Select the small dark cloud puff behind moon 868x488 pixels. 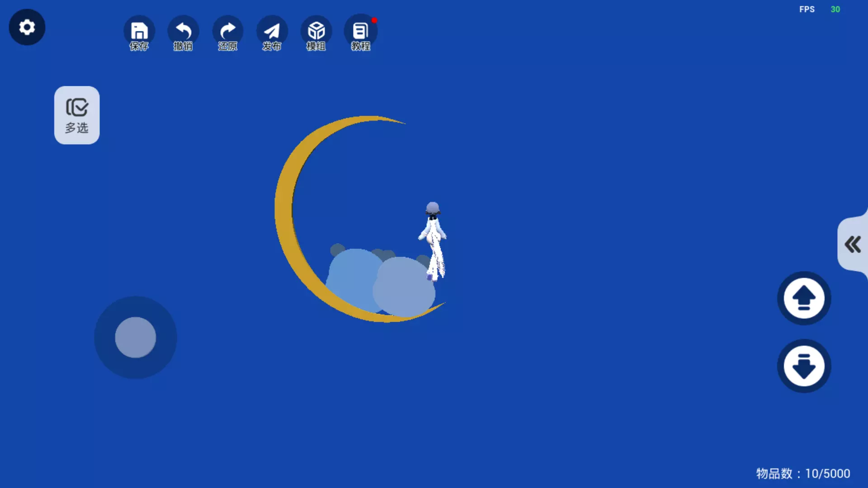(337, 249)
